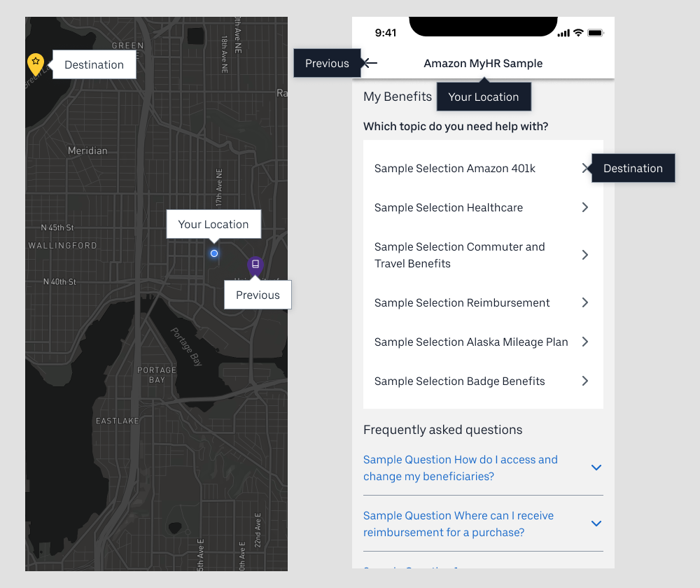Open the chevron beside Sample Selection Reimbursement
The image size is (700, 588).
tap(585, 302)
